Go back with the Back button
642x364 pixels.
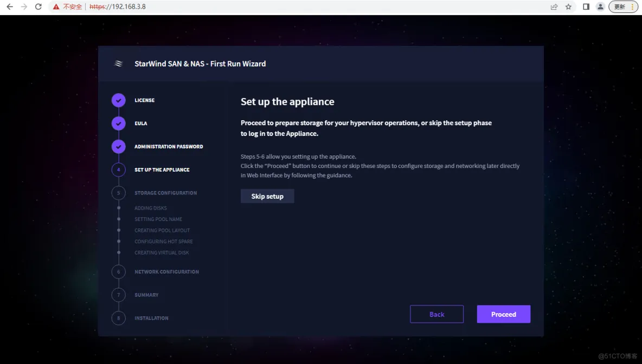click(x=436, y=314)
